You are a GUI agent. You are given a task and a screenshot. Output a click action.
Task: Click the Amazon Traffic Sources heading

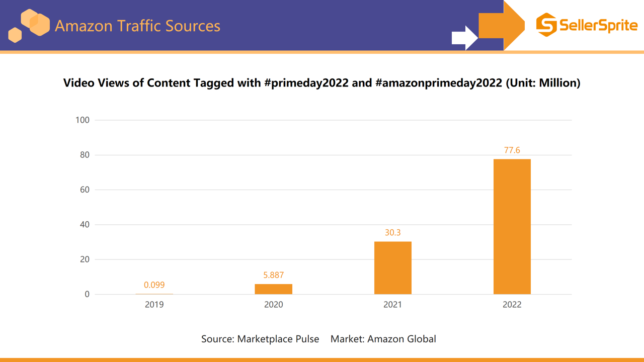tap(138, 25)
